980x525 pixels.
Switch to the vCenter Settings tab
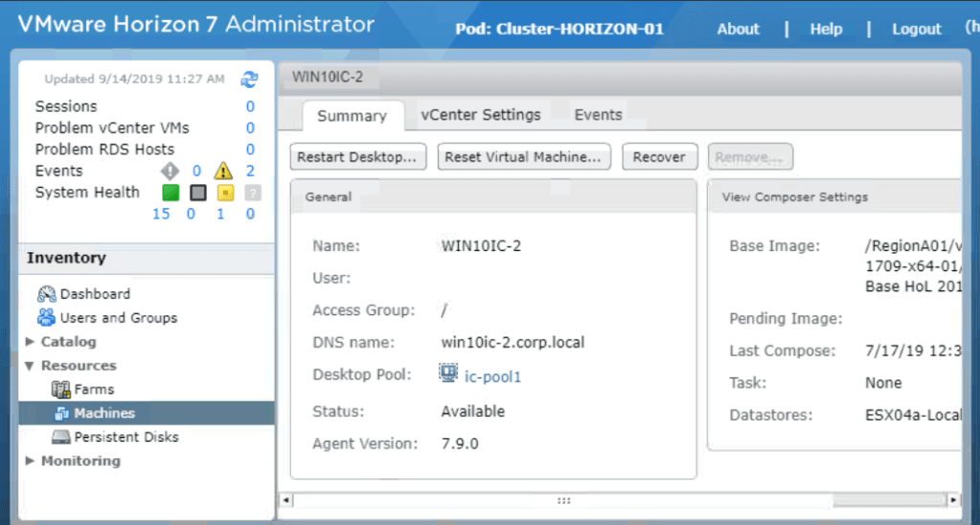481,115
